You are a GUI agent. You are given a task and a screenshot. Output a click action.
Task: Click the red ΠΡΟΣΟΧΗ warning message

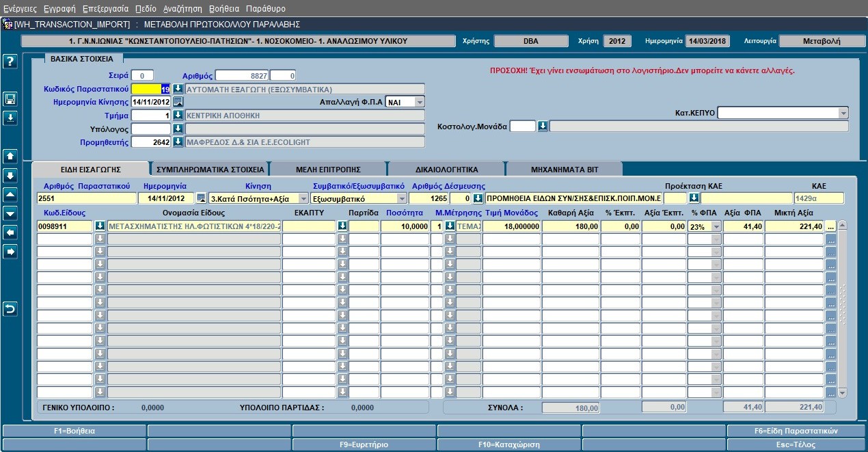(x=642, y=70)
